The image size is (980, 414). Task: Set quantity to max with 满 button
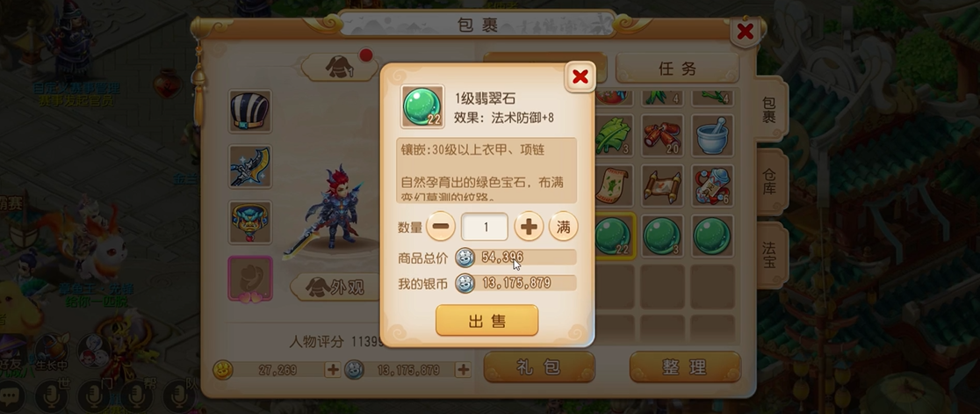563,227
